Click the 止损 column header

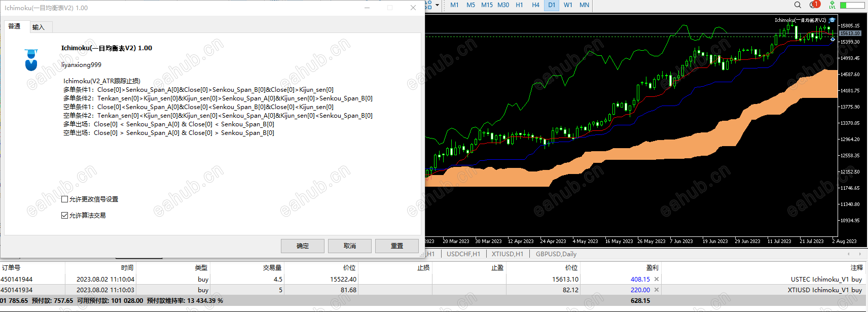pos(395,268)
